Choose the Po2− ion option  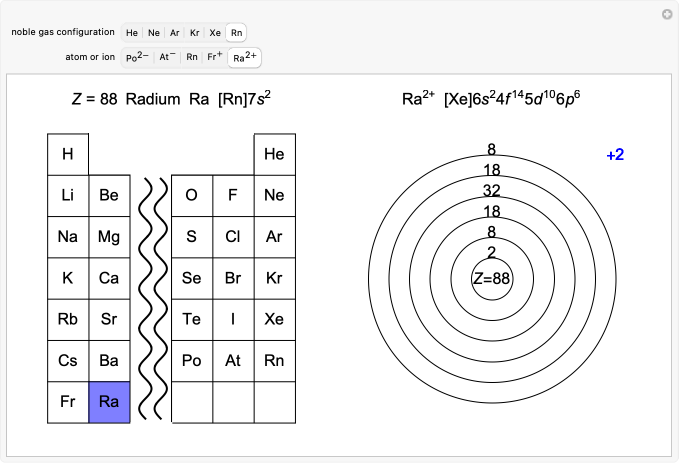137,58
